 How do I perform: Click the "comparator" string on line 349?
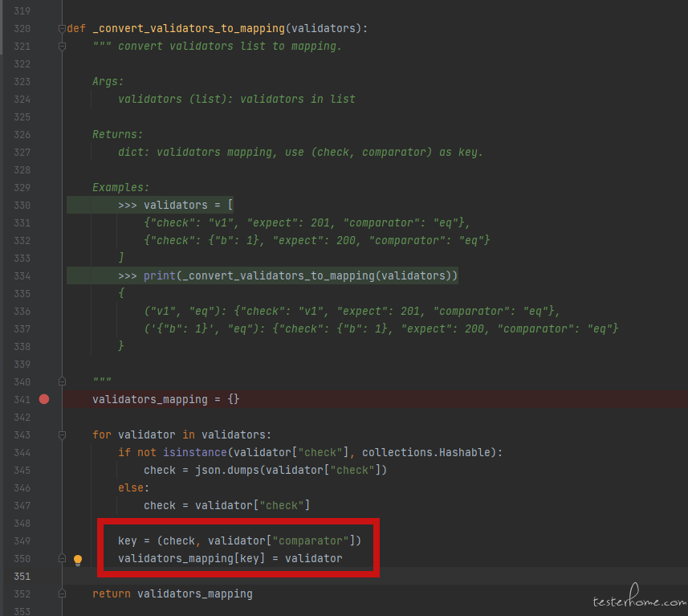pos(311,541)
